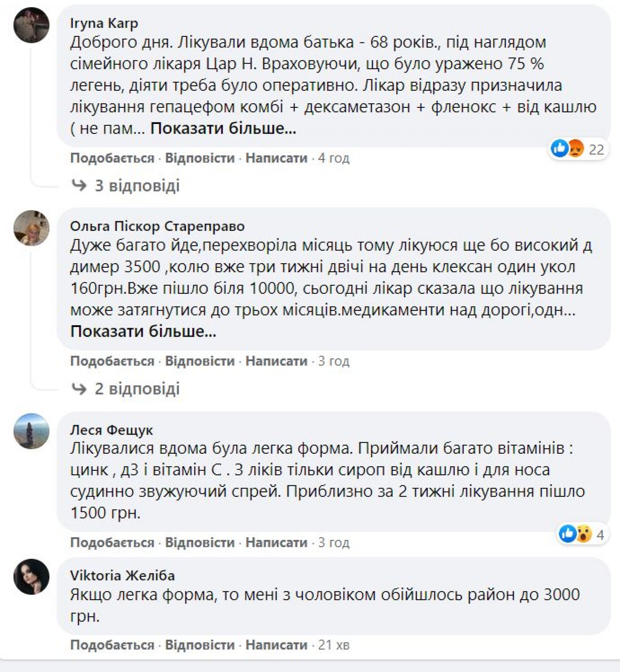Show more of Iryna Karp's comment
Image resolution: width=620 pixels, height=672 pixels.
click(223, 129)
